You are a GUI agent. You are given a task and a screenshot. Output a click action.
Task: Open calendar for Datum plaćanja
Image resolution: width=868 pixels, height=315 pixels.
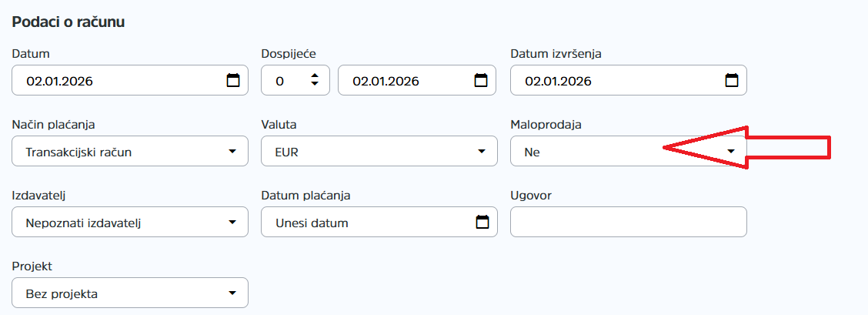[482, 223]
